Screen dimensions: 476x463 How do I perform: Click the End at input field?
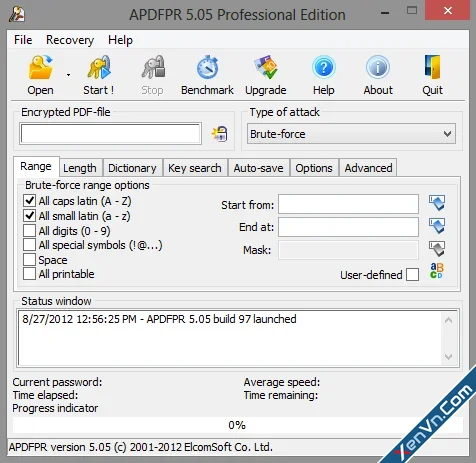tap(348, 227)
